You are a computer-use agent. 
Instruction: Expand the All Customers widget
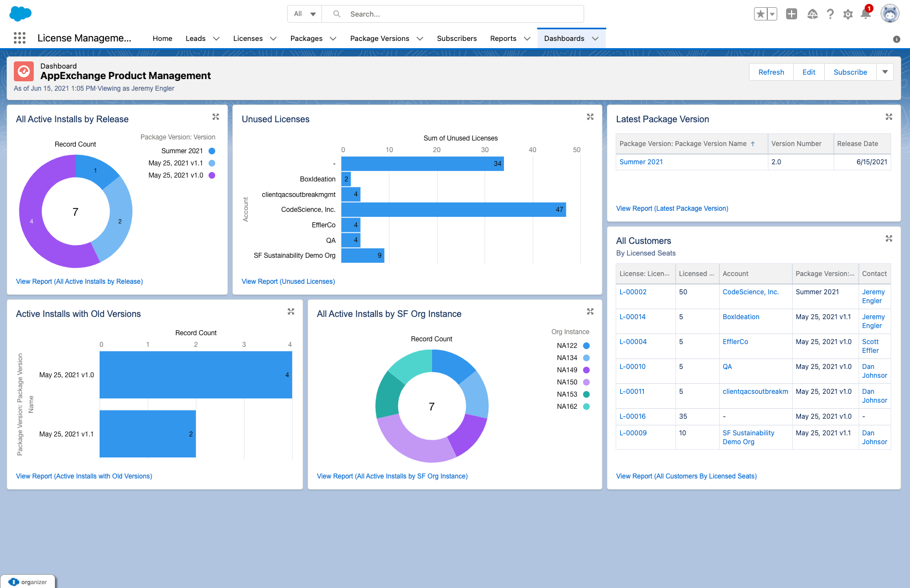(889, 238)
